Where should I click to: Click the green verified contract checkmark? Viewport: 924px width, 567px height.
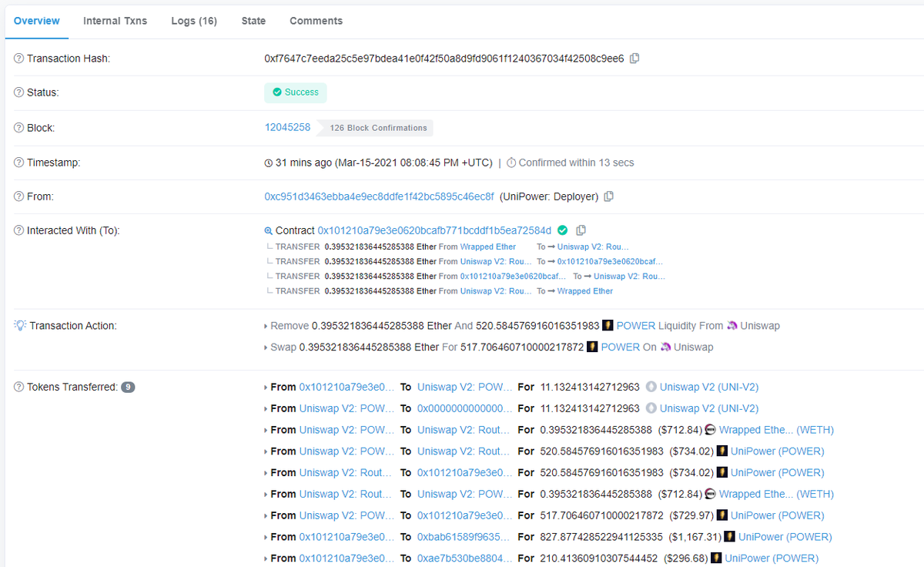(562, 230)
